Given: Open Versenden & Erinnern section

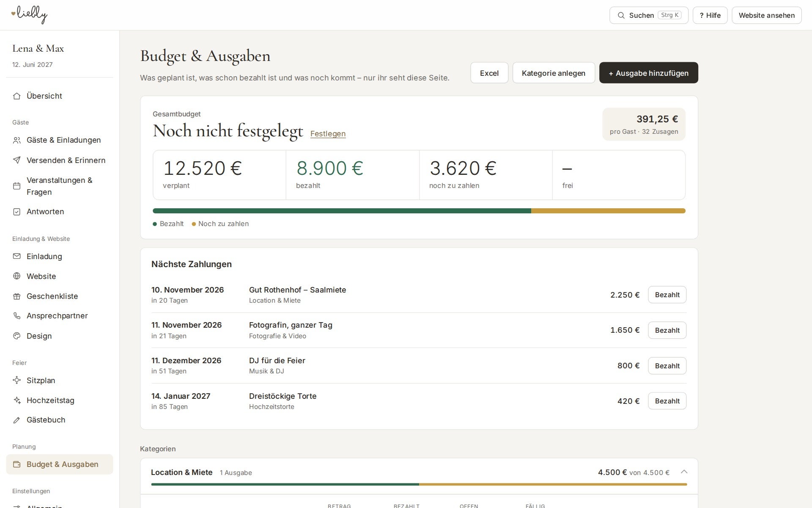Looking at the screenshot, I should coord(60,160).
